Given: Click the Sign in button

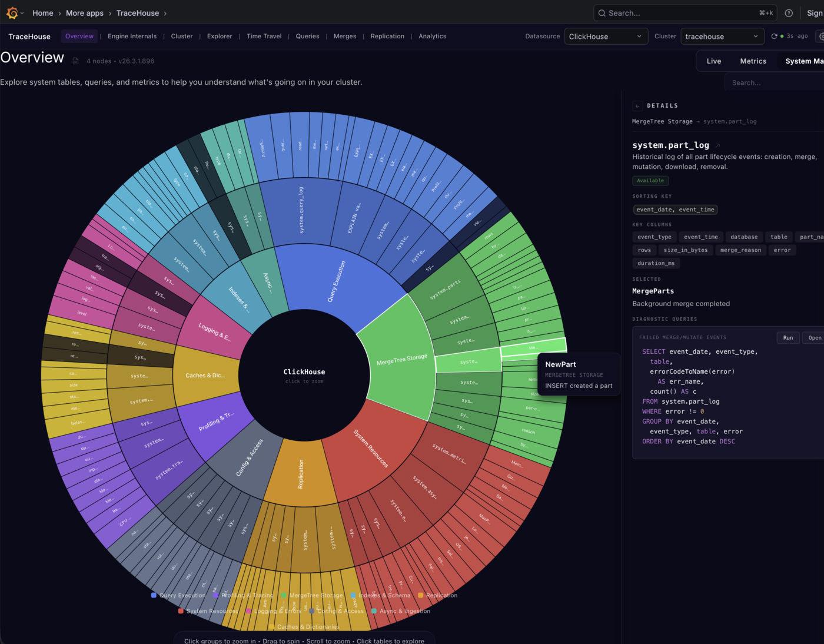Looking at the screenshot, I should (x=815, y=13).
